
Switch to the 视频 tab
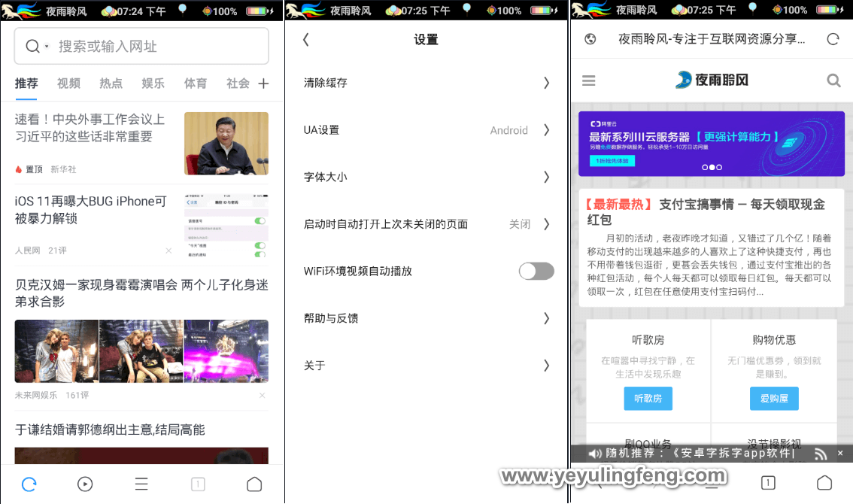(68, 83)
